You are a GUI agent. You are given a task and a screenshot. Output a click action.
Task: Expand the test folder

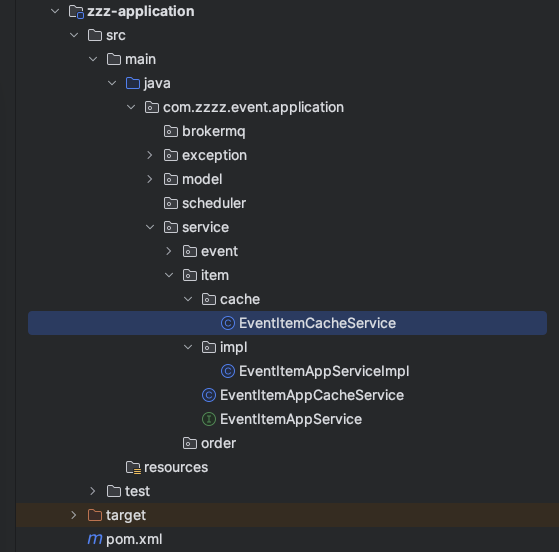coord(93,491)
